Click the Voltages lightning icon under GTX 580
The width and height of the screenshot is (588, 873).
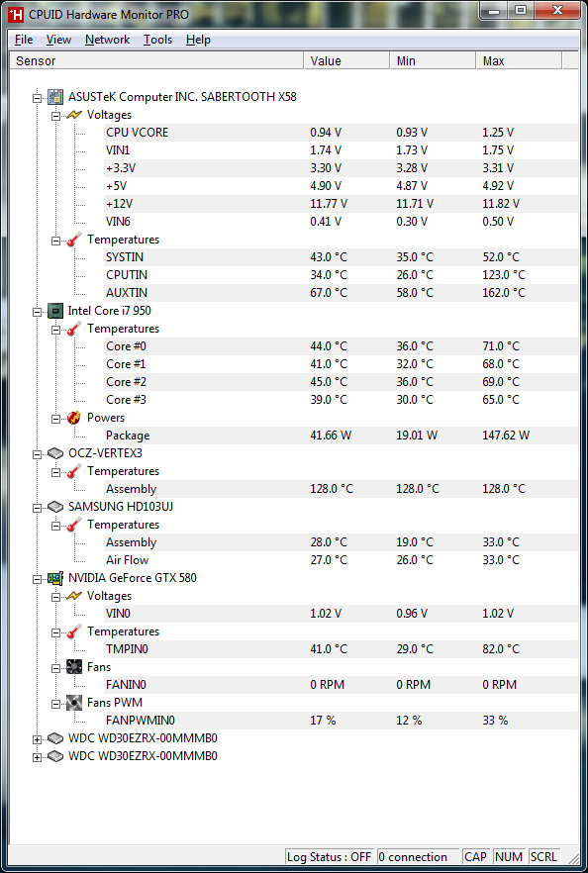click(x=74, y=596)
